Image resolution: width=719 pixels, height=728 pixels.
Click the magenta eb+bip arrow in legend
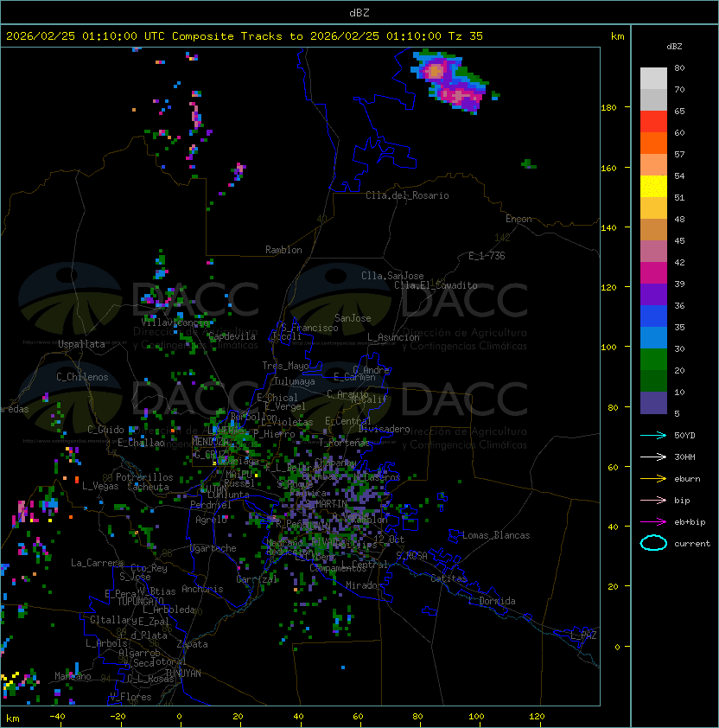(x=653, y=522)
